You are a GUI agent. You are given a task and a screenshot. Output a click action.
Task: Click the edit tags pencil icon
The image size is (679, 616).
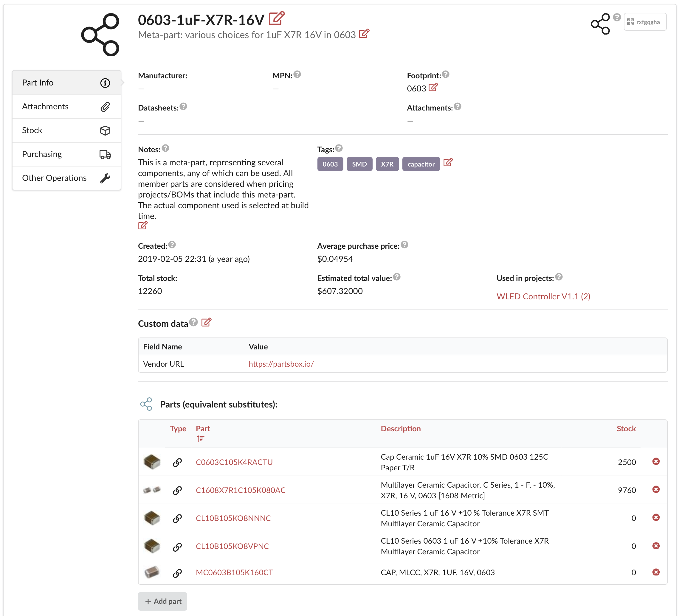pos(448,163)
